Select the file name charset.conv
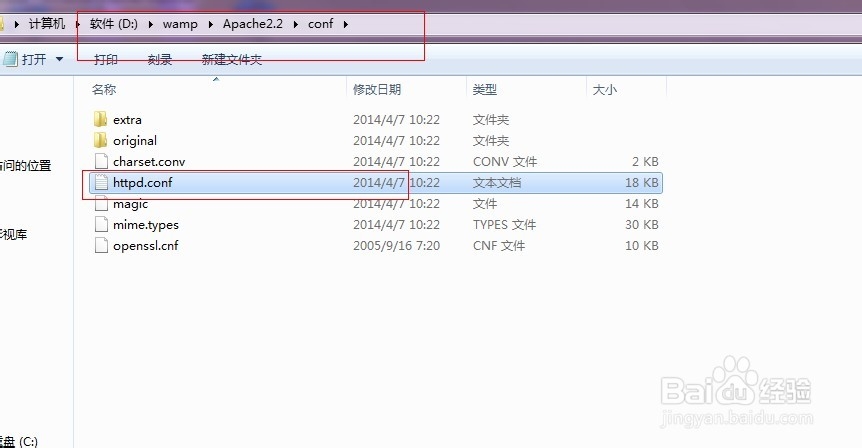 pos(149,162)
